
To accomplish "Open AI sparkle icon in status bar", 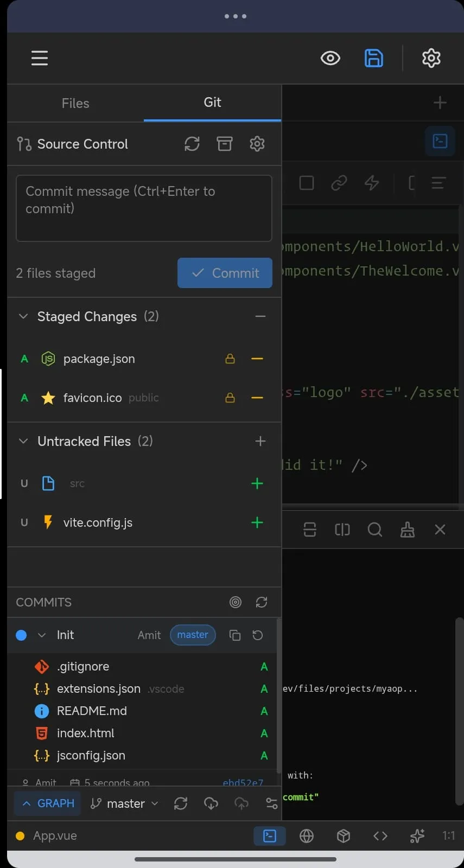I will coord(417,836).
